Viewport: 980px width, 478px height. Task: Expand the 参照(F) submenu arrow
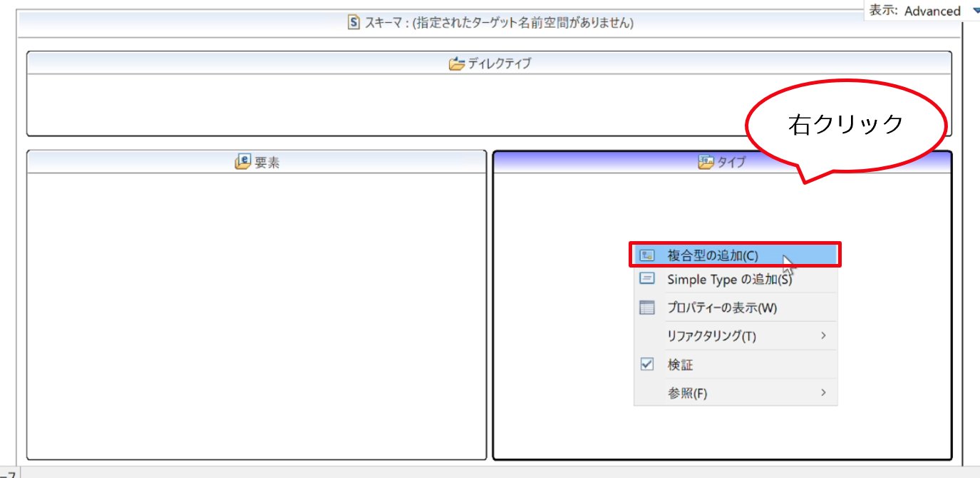pos(823,392)
